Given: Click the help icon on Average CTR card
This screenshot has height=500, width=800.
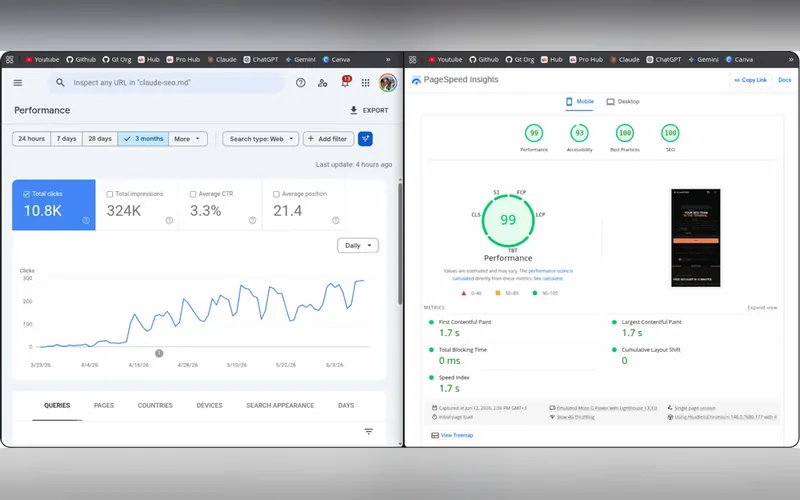Looking at the screenshot, I should point(252,220).
